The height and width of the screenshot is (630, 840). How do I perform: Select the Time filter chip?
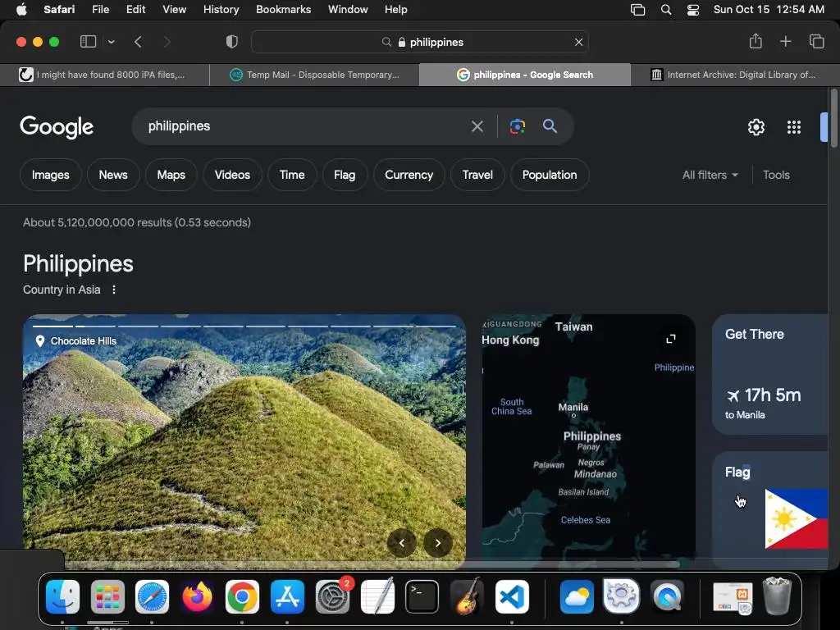292,175
